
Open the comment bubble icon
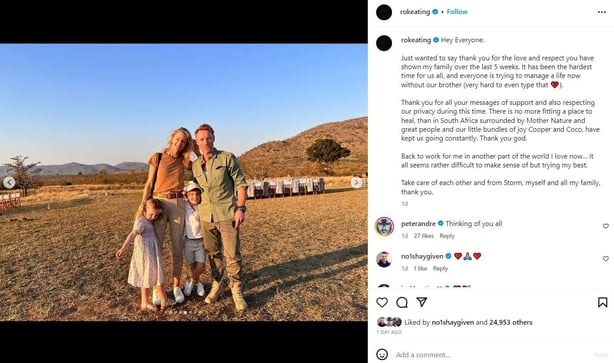pyautogui.click(x=402, y=302)
